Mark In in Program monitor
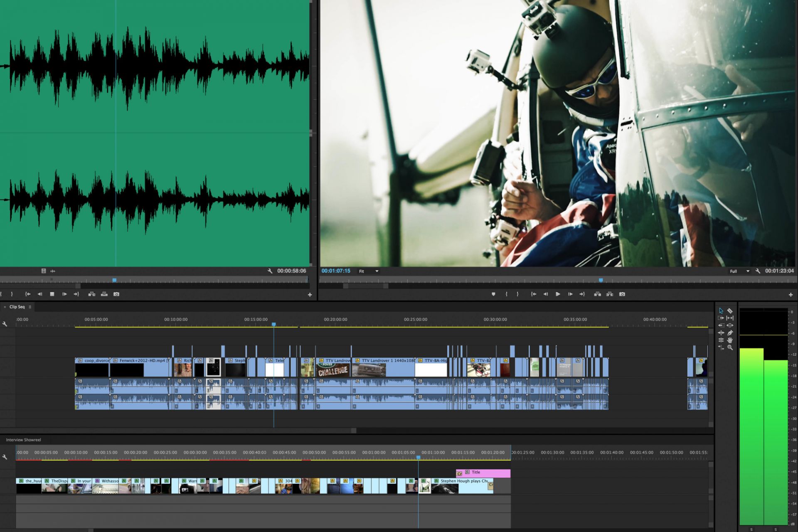The image size is (798, 532). click(506, 294)
